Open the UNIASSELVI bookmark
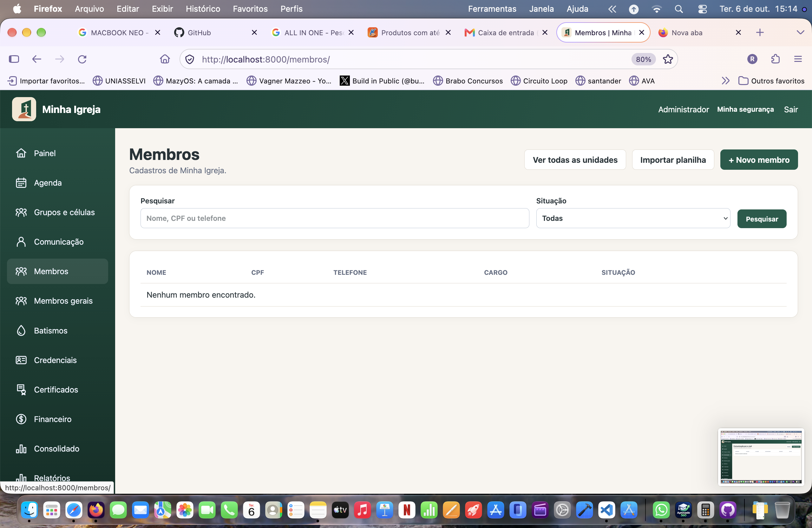The height and width of the screenshot is (528, 812). pos(119,81)
